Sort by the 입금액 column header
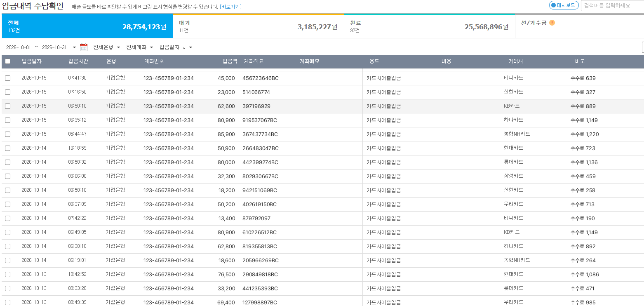This screenshot has width=644, height=306. tap(230, 61)
